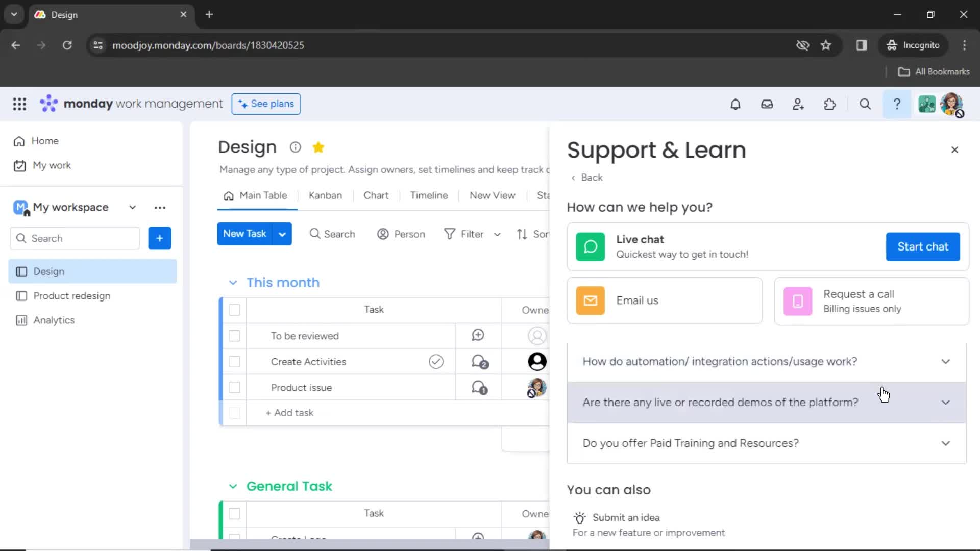Toggle checkbox beside Product issue task
The image size is (980, 551).
[x=234, y=387]
